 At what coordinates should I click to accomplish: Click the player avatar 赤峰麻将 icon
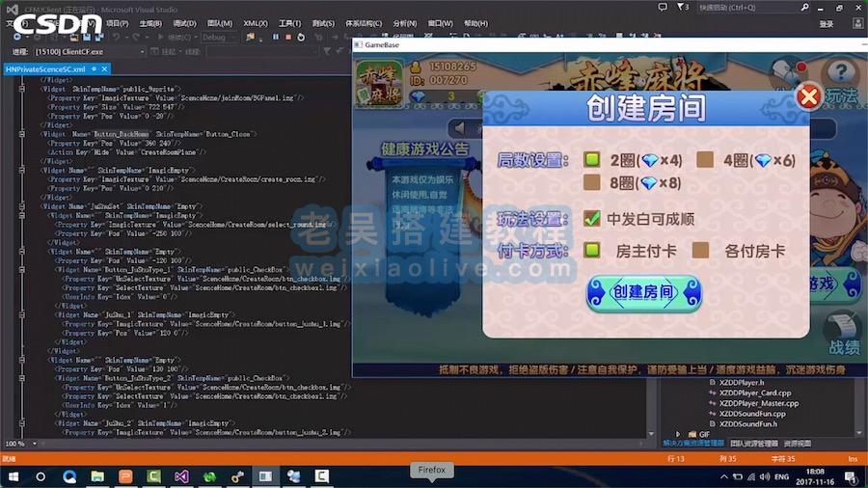pos(379,84)
